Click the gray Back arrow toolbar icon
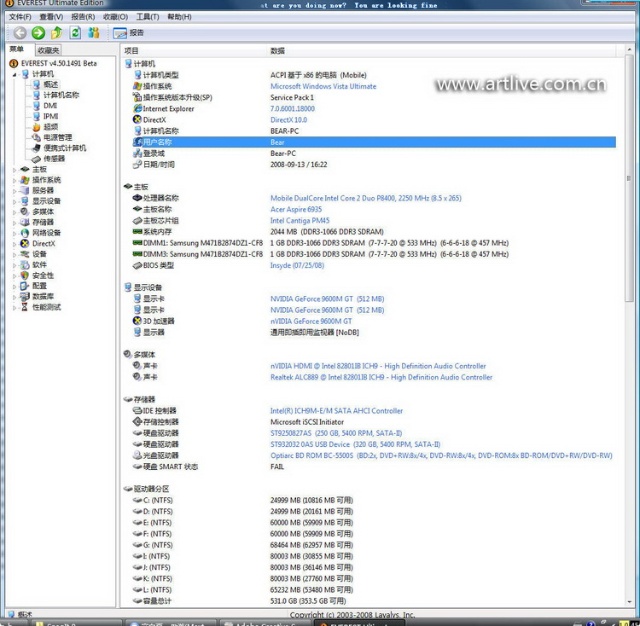 (x=20, y=33)
